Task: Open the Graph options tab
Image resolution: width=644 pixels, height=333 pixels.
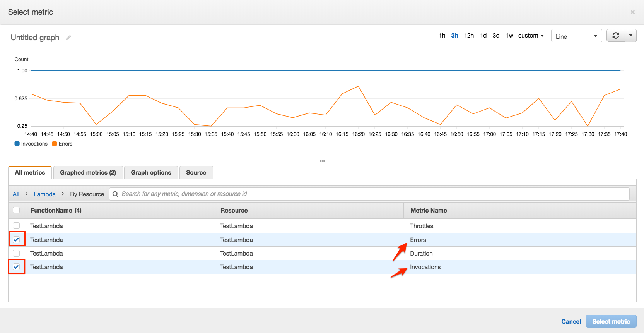Action: coord(151,172)
